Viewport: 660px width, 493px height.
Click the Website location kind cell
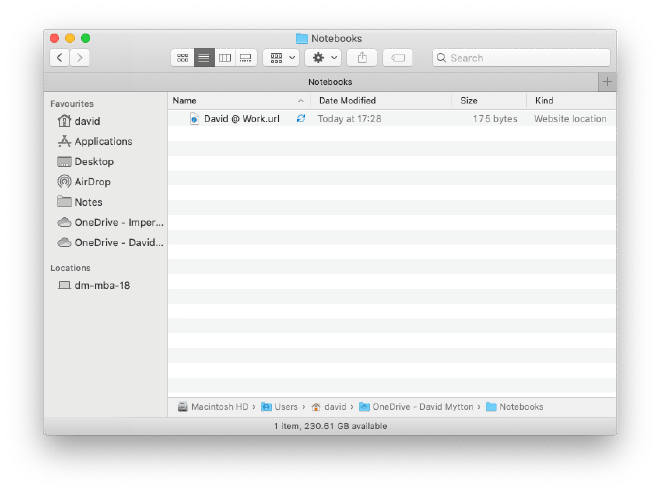pyautogui.click(x=570, y=119)
